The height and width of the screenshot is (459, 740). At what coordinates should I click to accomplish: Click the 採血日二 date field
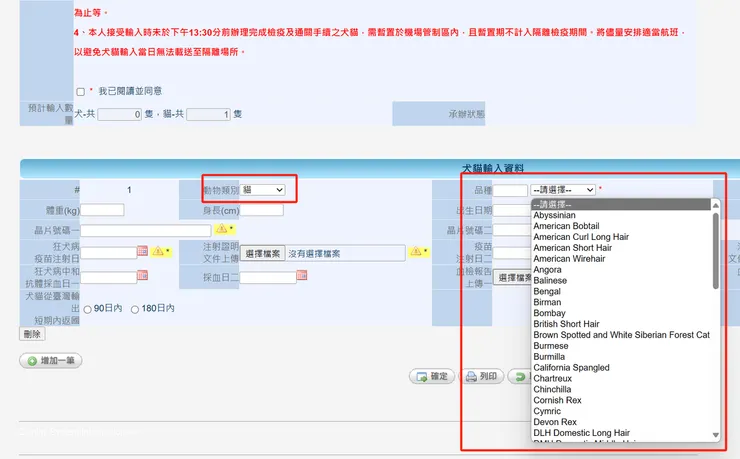tap(268, 277)
